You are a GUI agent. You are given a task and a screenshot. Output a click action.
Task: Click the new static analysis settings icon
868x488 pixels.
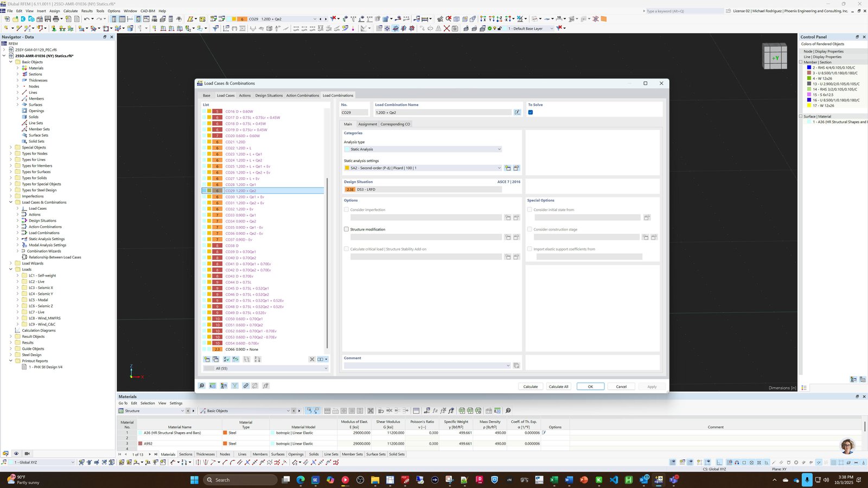pos(508,168)
